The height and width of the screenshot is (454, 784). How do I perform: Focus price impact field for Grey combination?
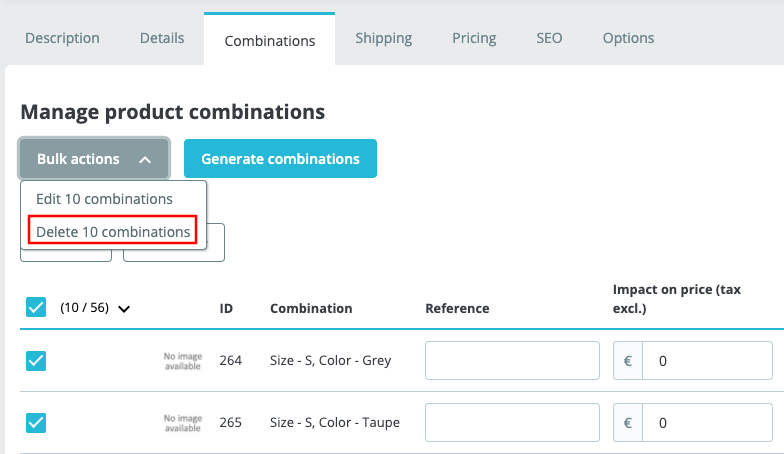[x=707, y=361]
